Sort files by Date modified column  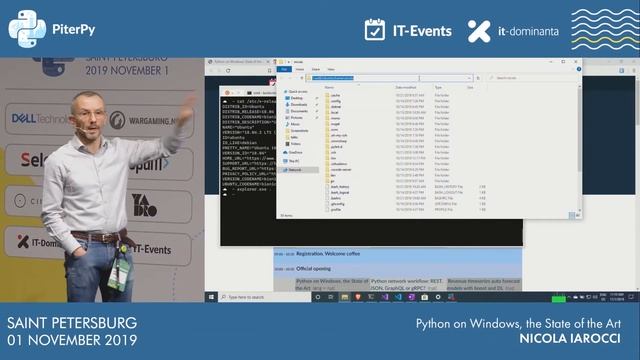[x=406, y=87]
